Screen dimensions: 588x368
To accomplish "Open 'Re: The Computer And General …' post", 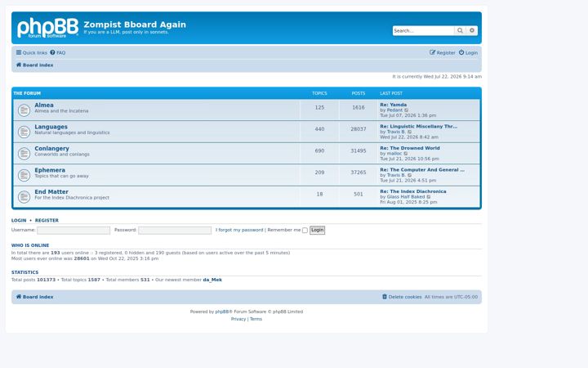I will point(422,170).
